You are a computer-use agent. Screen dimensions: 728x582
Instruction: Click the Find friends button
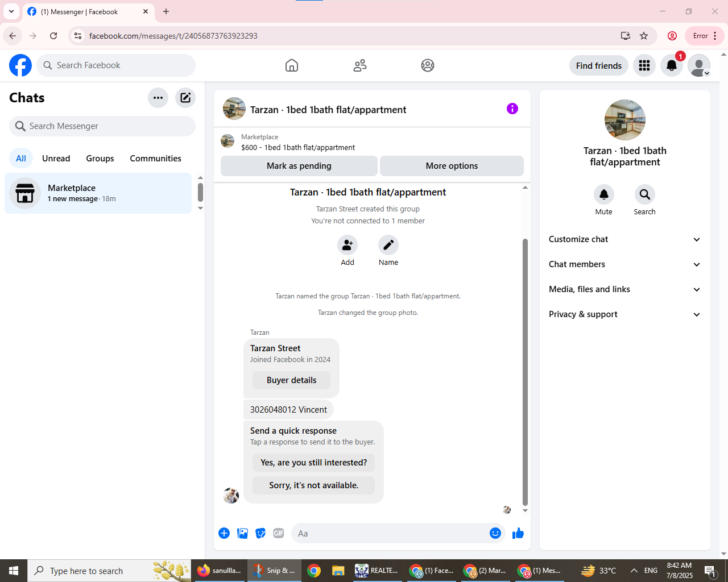coord(599,65)
